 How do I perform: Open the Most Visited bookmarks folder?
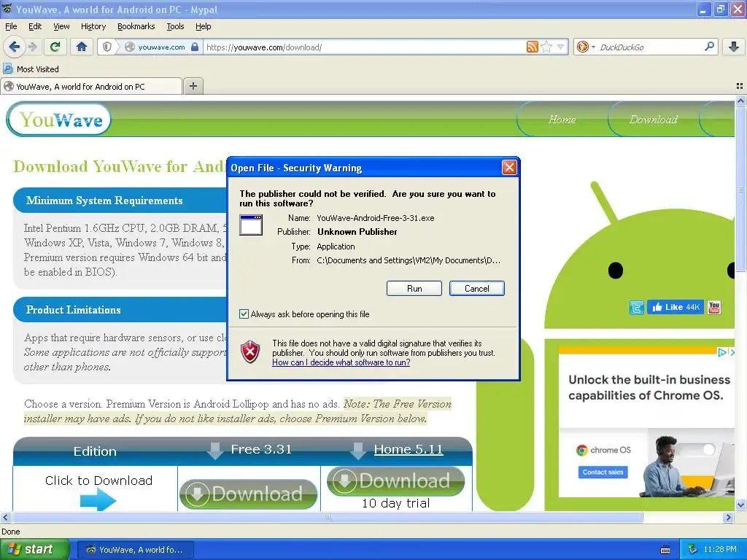(31, 69)
